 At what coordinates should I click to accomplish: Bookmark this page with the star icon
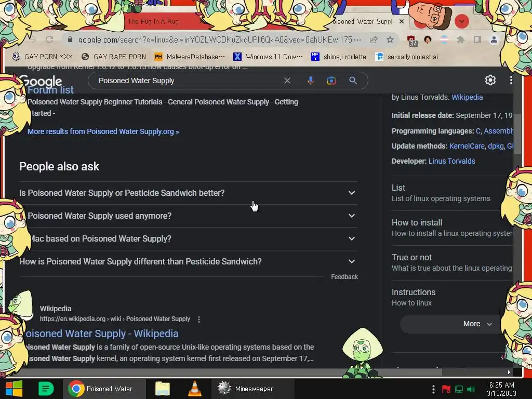(390, 39)
